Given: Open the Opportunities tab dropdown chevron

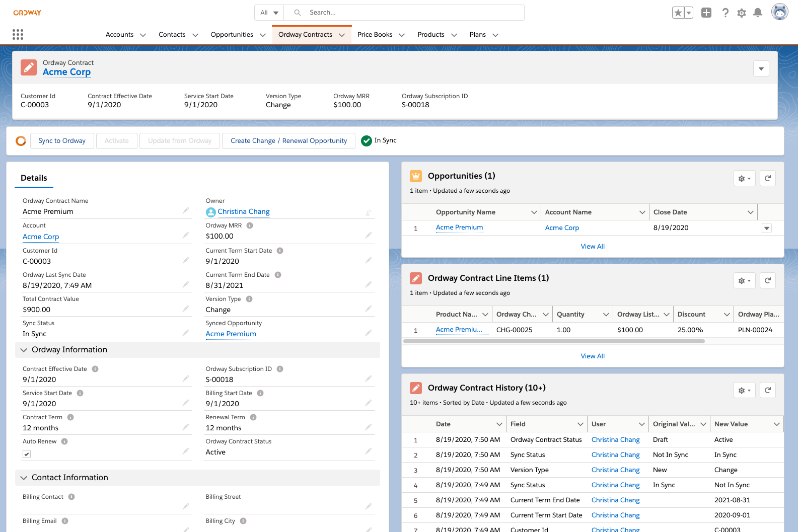Looking at the screenshot, I should [263, 35].
